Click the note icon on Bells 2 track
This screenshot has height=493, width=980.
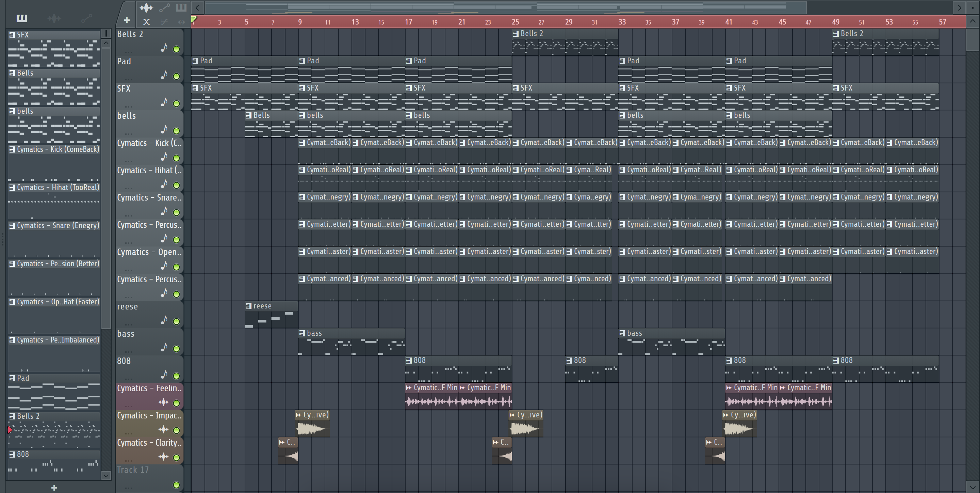(164, 48)
